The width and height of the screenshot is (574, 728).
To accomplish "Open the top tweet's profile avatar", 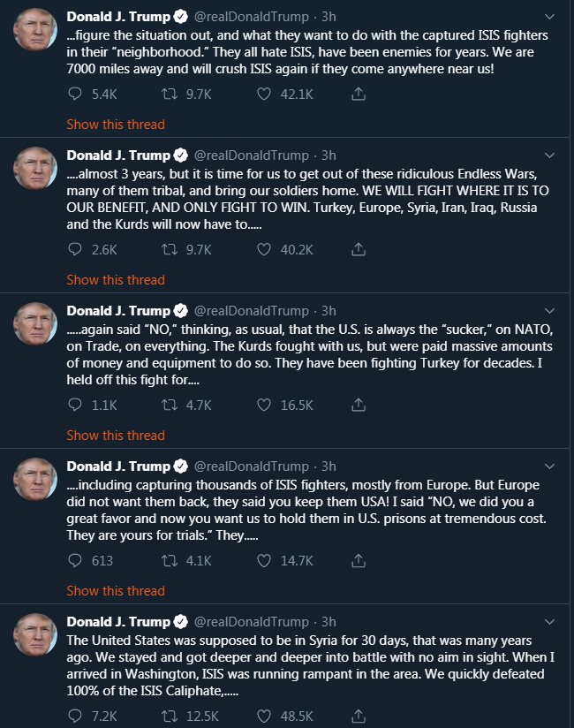I will pos(34,28).
